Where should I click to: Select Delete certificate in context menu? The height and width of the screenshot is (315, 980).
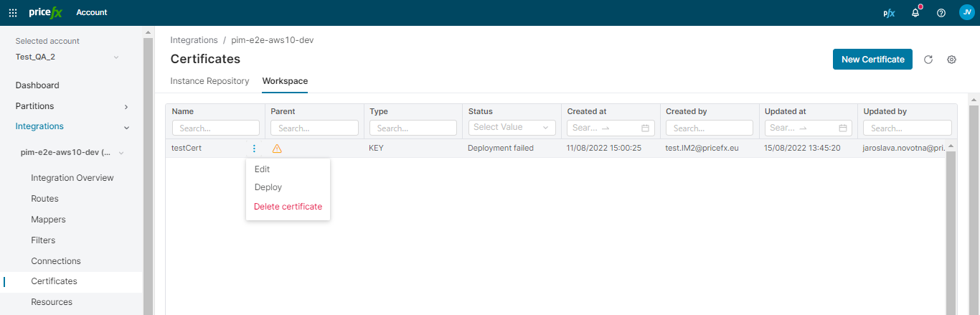coord(288,207)
